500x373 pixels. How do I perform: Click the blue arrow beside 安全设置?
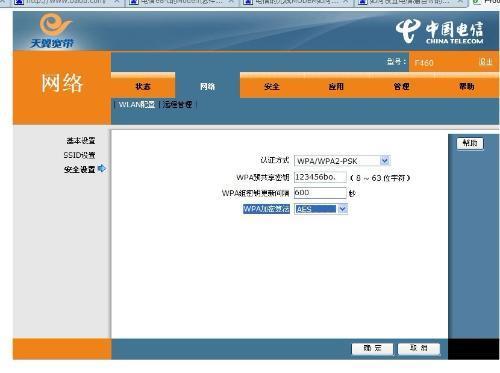tap(102, 168)
